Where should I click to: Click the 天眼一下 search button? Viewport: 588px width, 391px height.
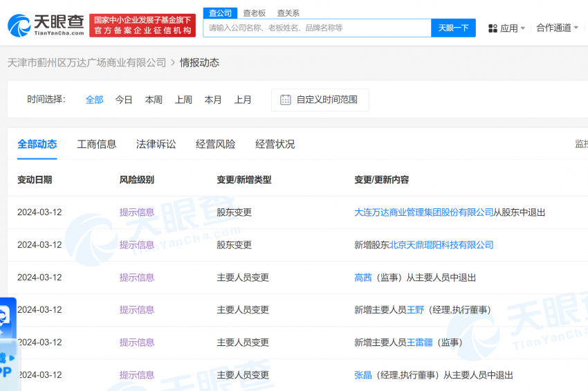[x=453, y=28]
